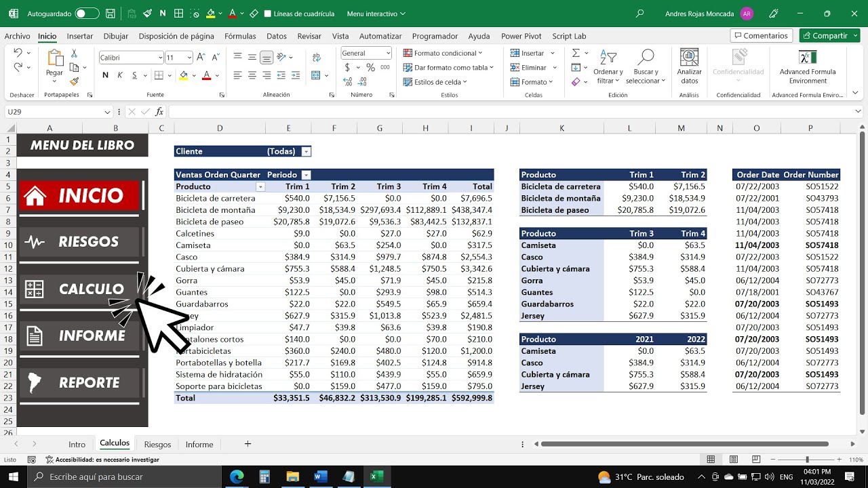Switch to the Informe sheet tab
The height and width of the screenshot is (488, 868).
point(199,445)
